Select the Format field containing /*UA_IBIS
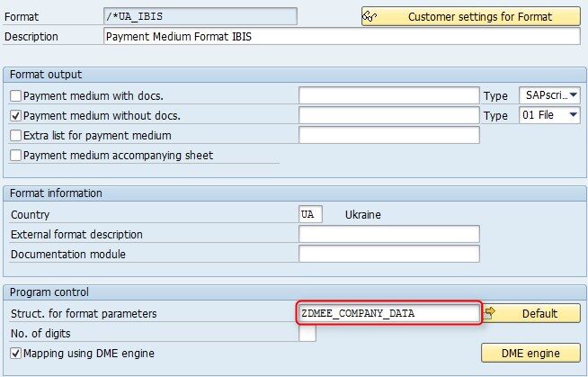 pyautogui.click(x=200, y=17)
